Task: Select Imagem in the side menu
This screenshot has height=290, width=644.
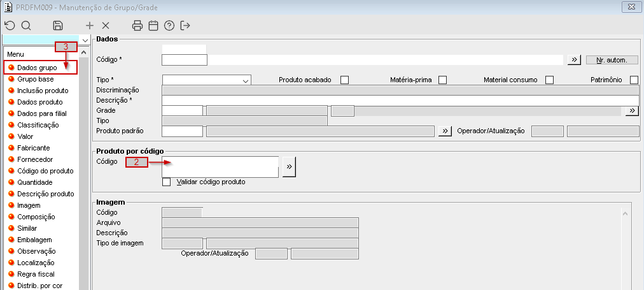Action: point(29,206)
